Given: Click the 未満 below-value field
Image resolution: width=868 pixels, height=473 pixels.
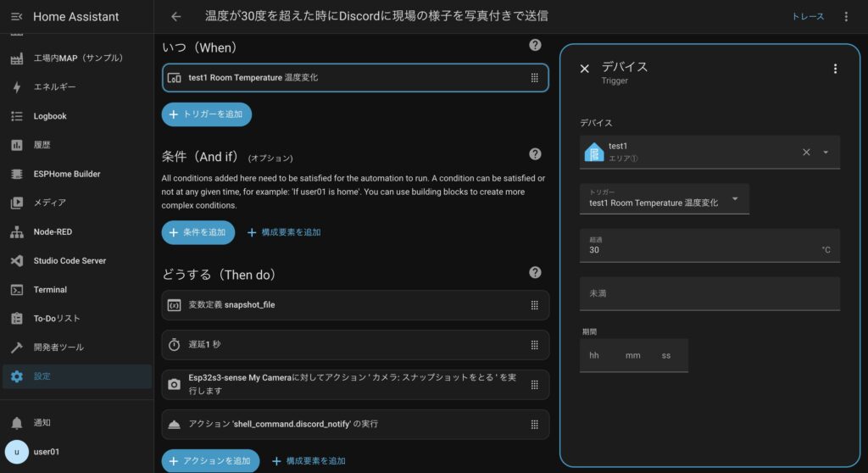Looking at the screenshot, I should coord(709,293).
